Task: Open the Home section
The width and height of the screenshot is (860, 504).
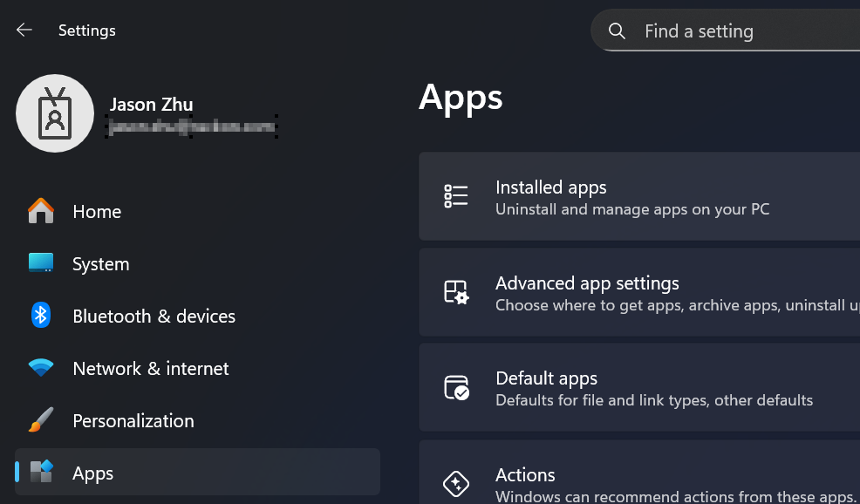Action: (97, 212)
